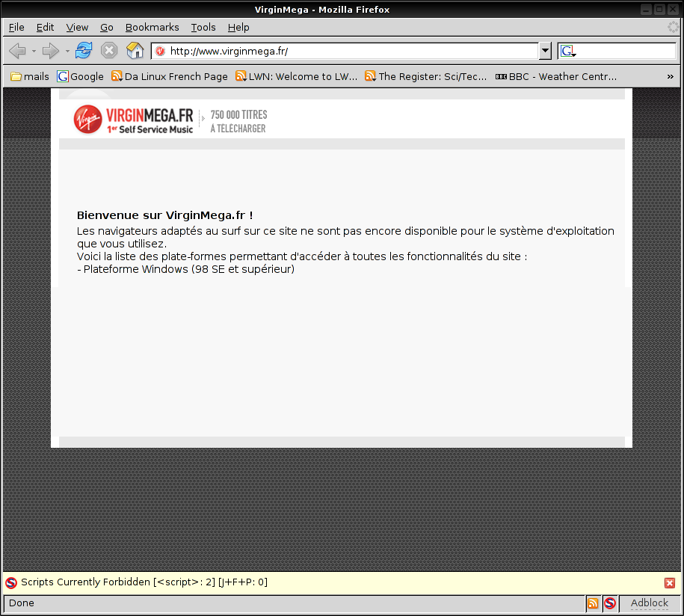Image resolution: width=684 pixels, height=616 pixels.
Task: Open the Edit menu
Action: click(45, 28)
